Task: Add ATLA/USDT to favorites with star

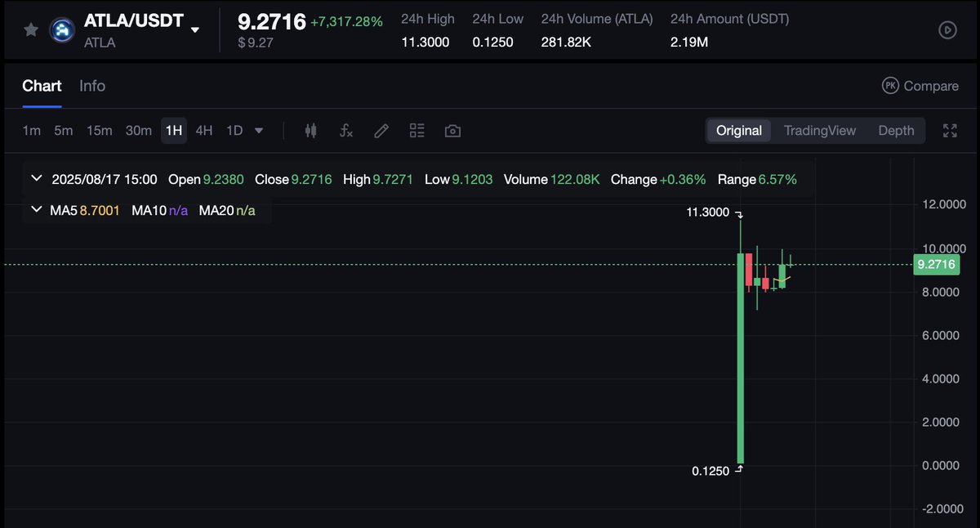Action: 31,30
